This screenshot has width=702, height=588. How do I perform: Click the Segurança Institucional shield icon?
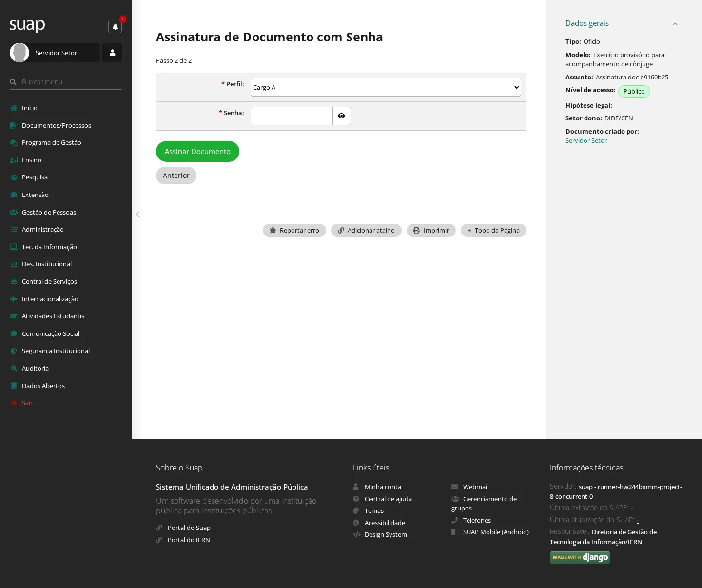14,351
